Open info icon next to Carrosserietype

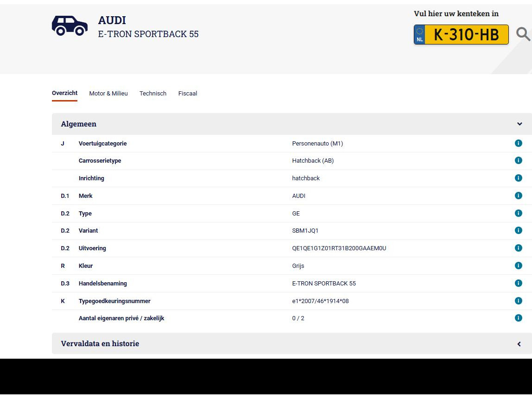click(x=519, y=160)
